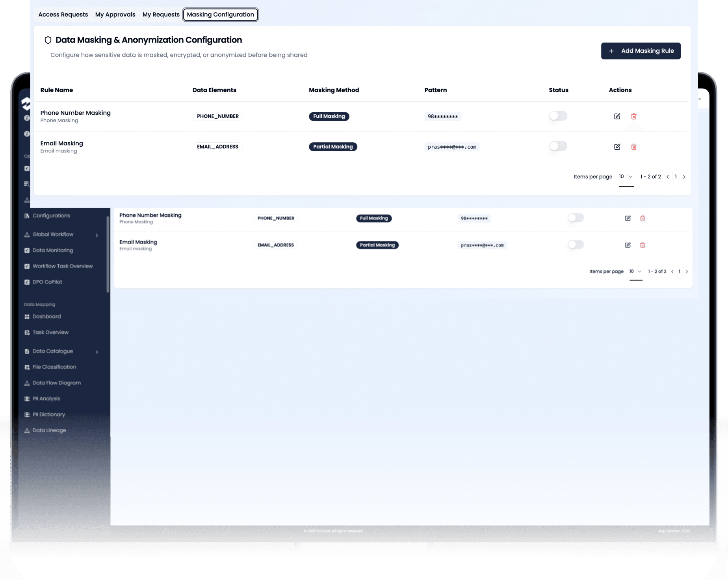The image size is (728, 580).
Task: Click Workflow Task Overview sidebar icon
Action: pyautogui.click(x=27, y=266)
